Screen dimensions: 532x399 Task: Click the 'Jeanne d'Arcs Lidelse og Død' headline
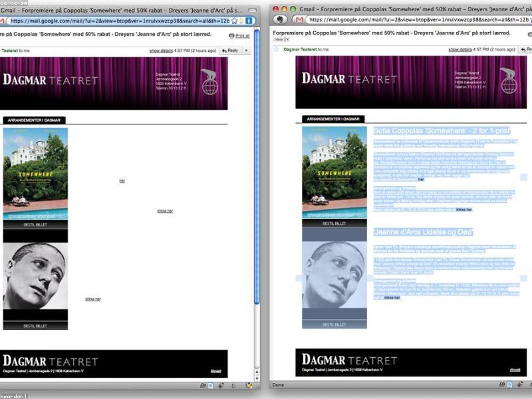(x=423, y=232)
